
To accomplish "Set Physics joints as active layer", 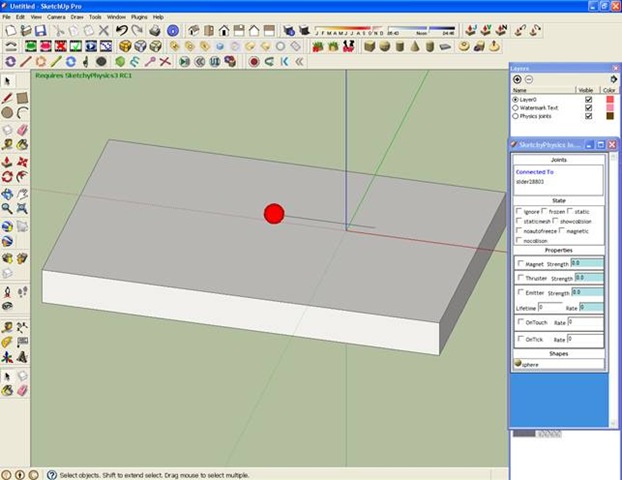I will [x=515, y=116].
